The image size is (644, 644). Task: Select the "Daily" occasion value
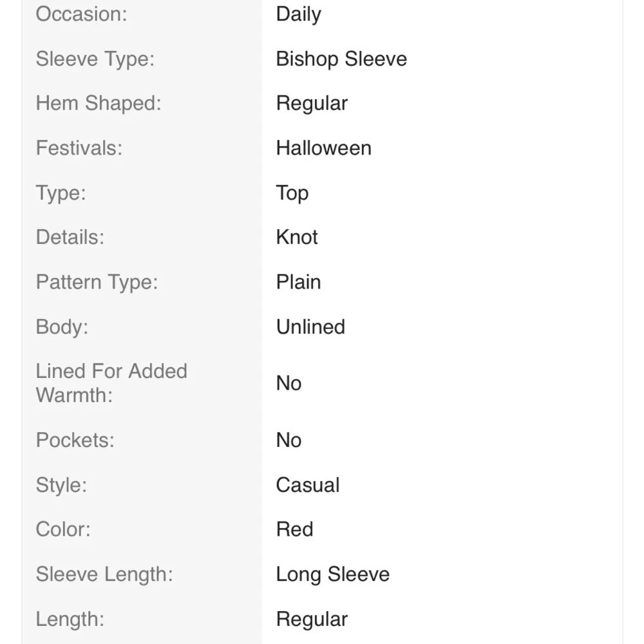pyautogui.click(x=298, y=14)
